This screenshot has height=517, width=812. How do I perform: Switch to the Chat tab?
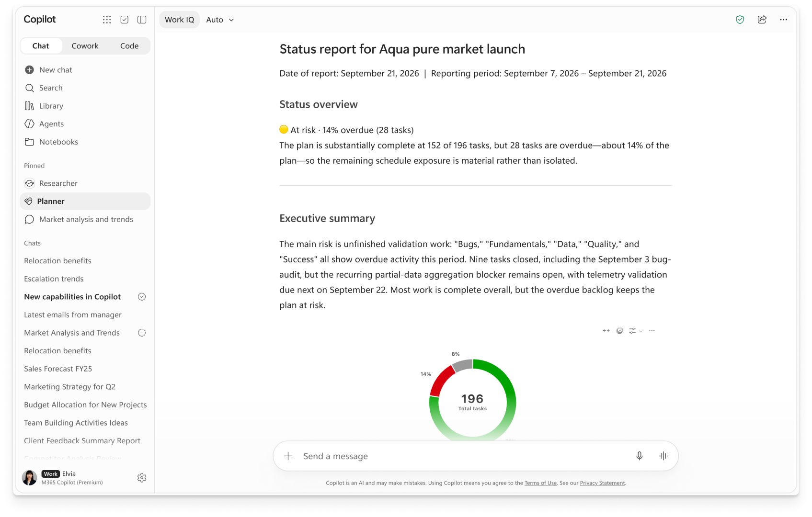coord(41,46)
